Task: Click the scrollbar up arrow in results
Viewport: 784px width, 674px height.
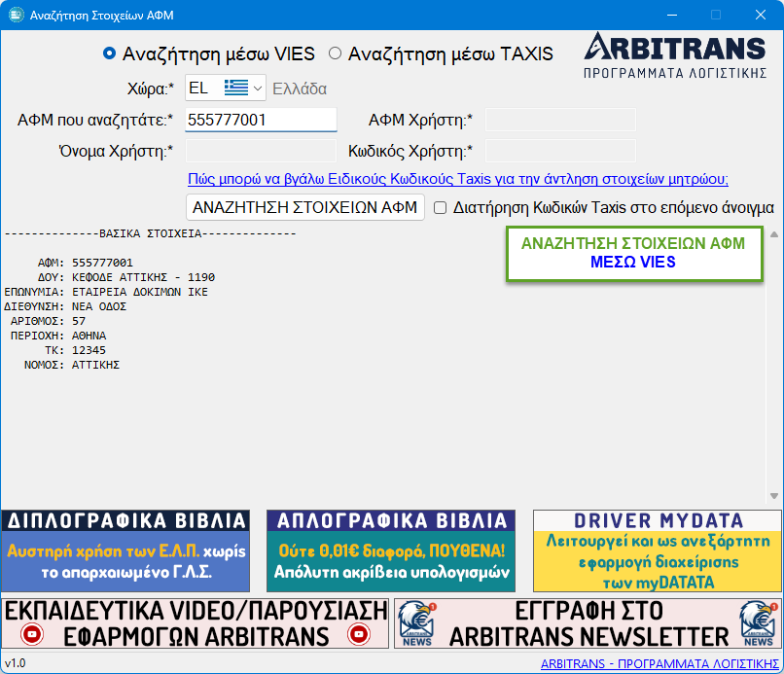Action: click(774, 234)
